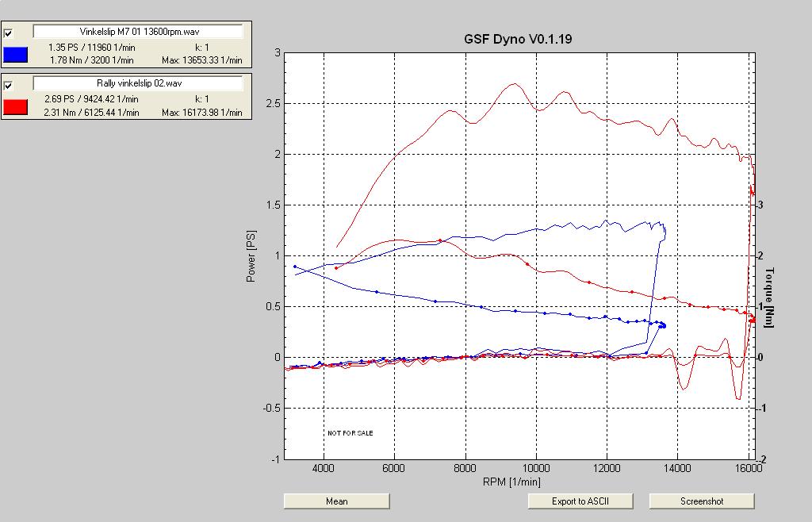Select the Max: 13653.33 1/min readout

click(202, 59)
